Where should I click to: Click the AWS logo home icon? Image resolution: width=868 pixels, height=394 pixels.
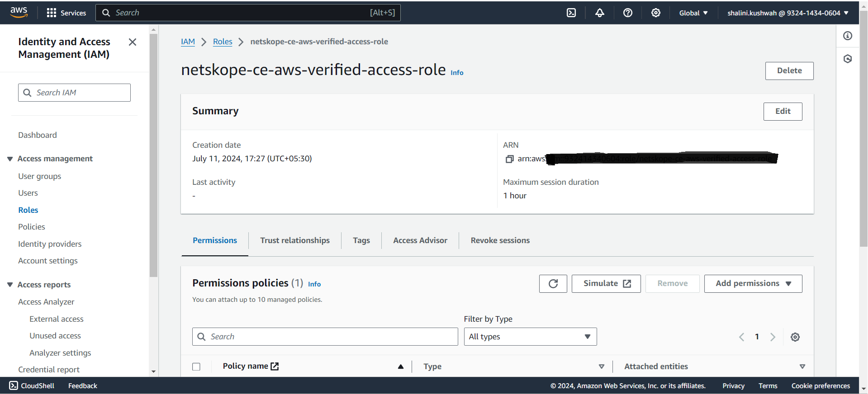(x=19, y=12)
